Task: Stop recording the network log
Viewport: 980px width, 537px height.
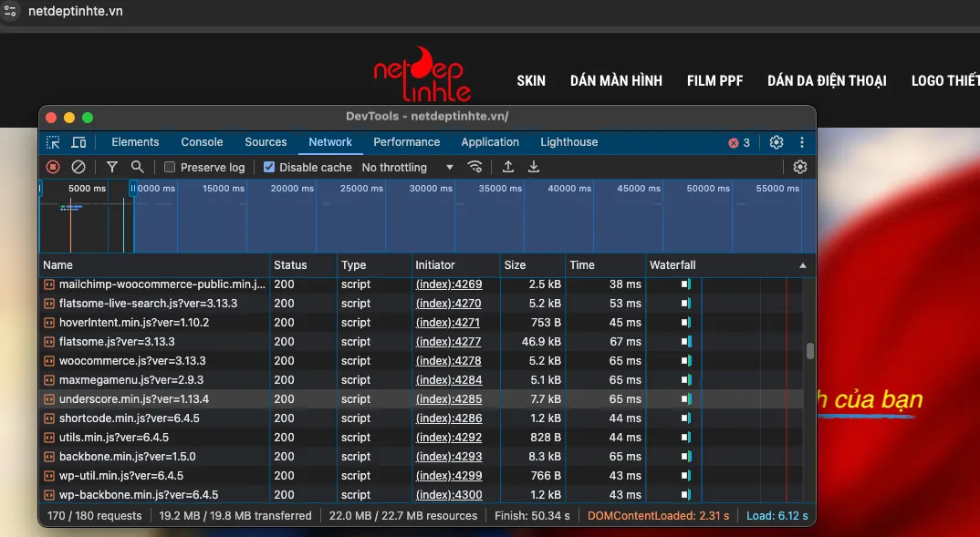Action: 53,167
